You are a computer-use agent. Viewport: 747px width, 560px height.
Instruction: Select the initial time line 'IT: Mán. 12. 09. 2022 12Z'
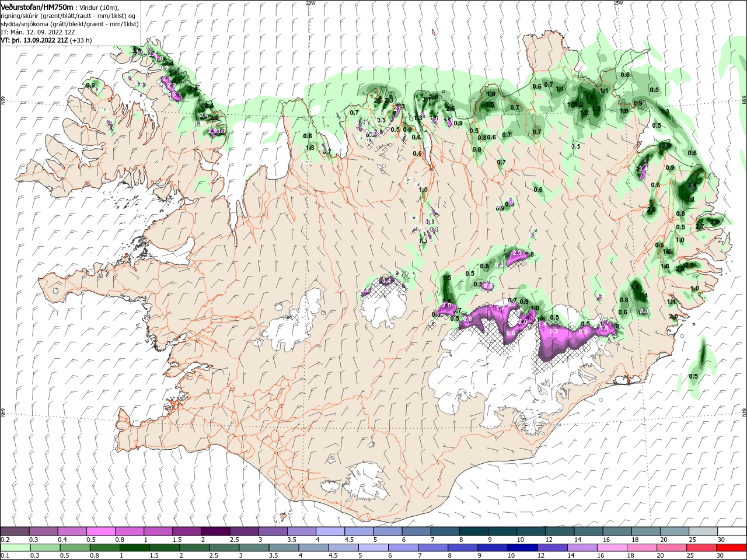point(37,32)
